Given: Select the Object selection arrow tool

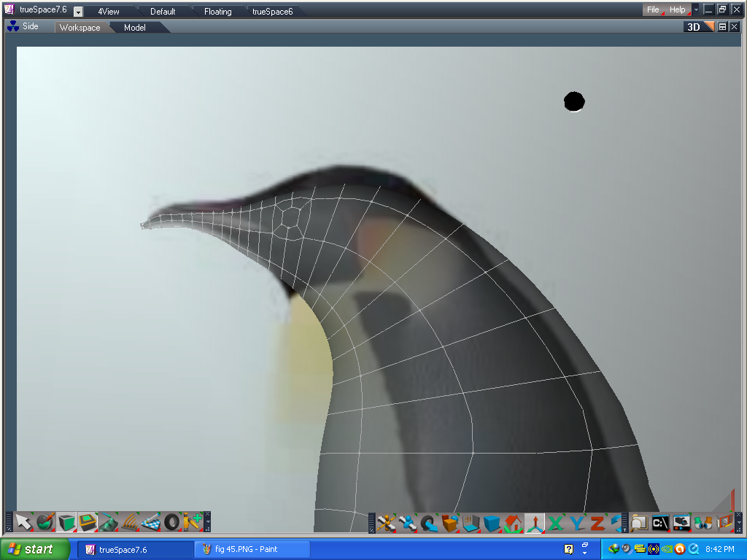Looking at the screenshot, I should pos(24,522).
